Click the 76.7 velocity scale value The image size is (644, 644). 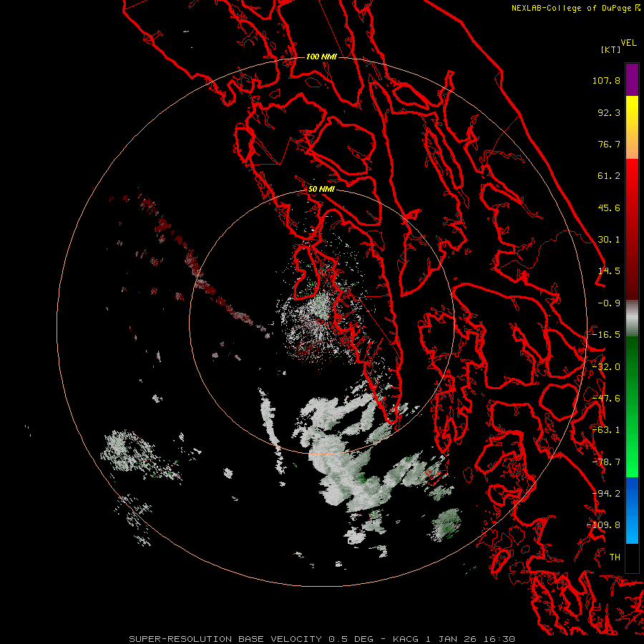pyautogui.click(x=609, y=144)
